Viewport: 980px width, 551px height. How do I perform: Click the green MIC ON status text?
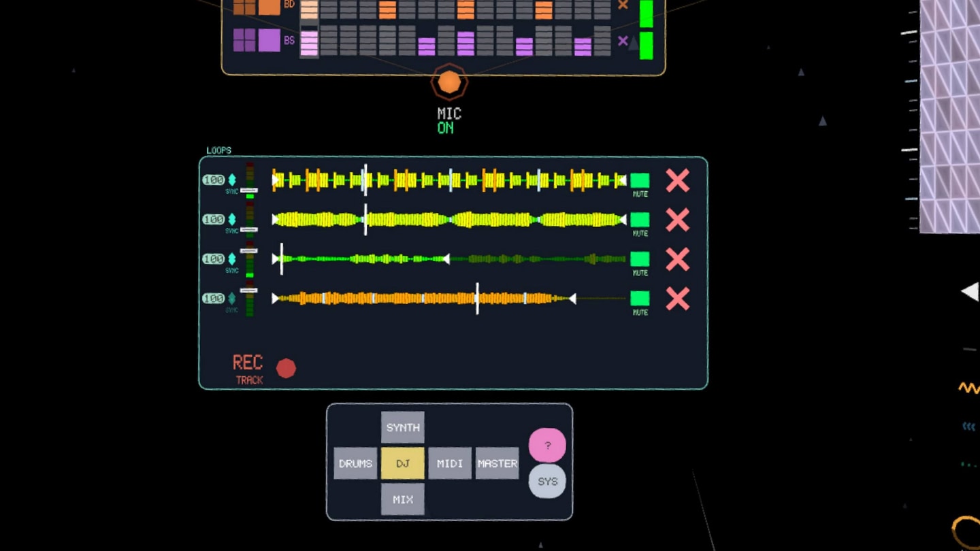(x=446, y=129)
